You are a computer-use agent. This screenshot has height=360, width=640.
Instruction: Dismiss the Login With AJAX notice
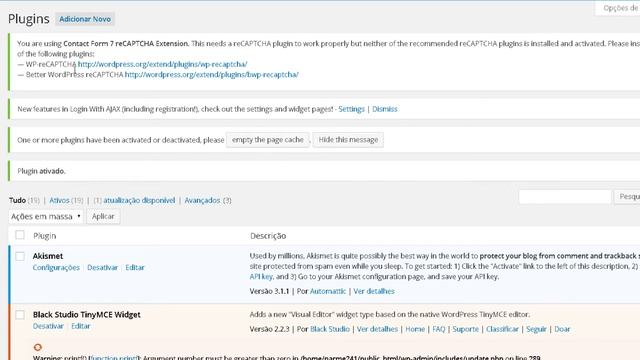coord(384,109)
